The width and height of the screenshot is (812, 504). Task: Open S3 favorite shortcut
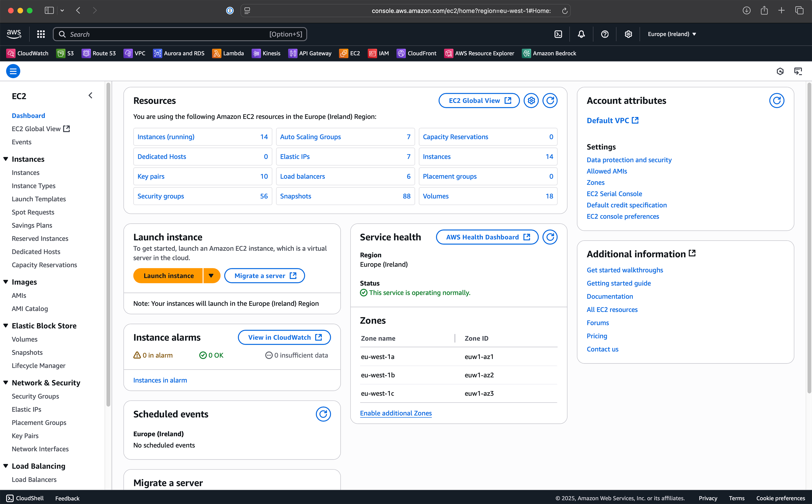pos(65,53)
